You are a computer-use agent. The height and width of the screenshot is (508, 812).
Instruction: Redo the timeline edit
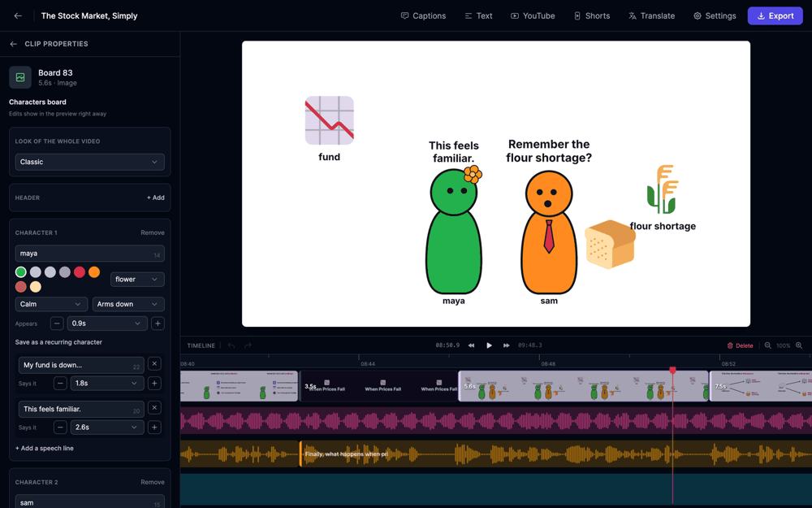pyautogui.click(x=248, y=345)
